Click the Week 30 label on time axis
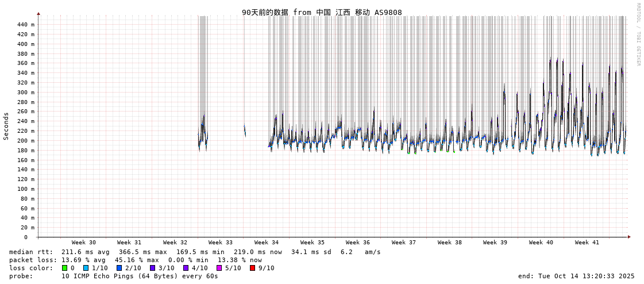Image resolution: width=644 pixels, height=284 pixels. pyautogui.click(x=84, y=243)
